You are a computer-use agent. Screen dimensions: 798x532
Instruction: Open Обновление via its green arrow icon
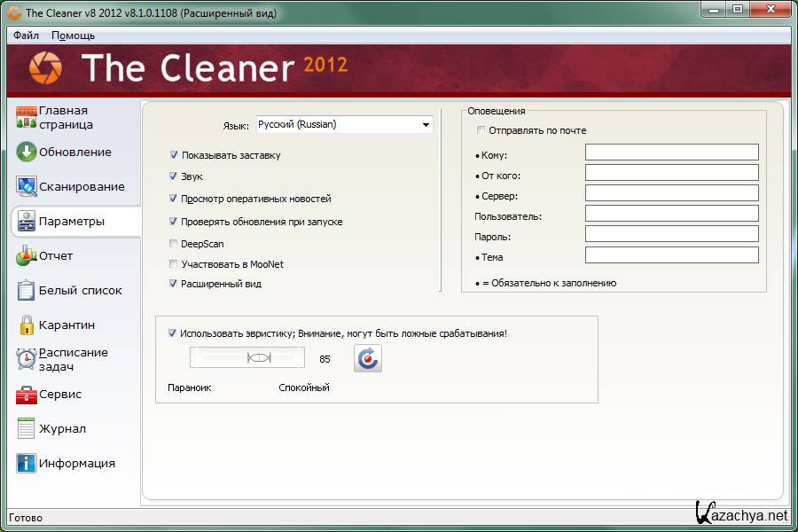coord(27,152)
